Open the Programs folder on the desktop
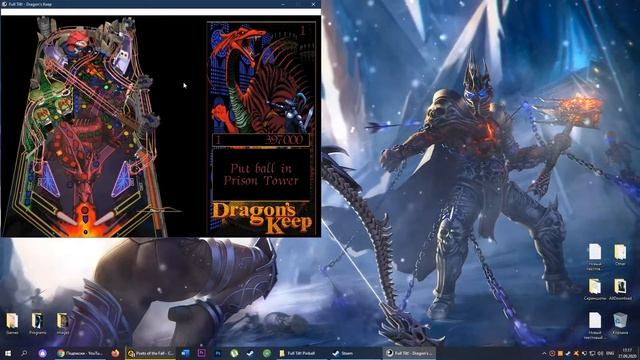 tap(37, 324)
